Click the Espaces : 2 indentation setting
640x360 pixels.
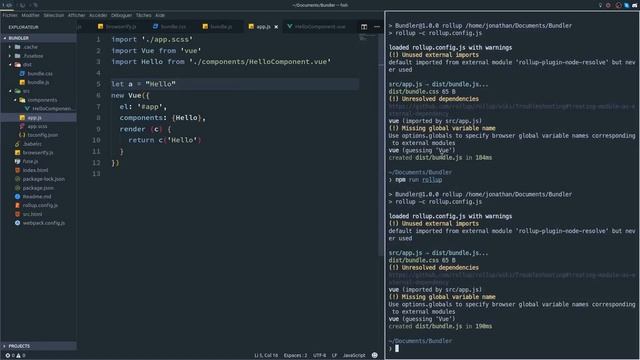click(296, 356)
